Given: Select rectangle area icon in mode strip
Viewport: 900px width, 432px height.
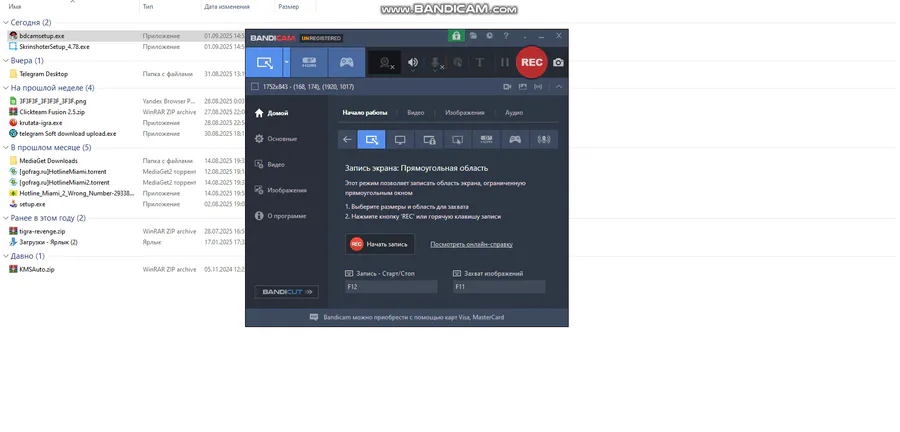Looking at the screenshot, I should pos(371,139).
